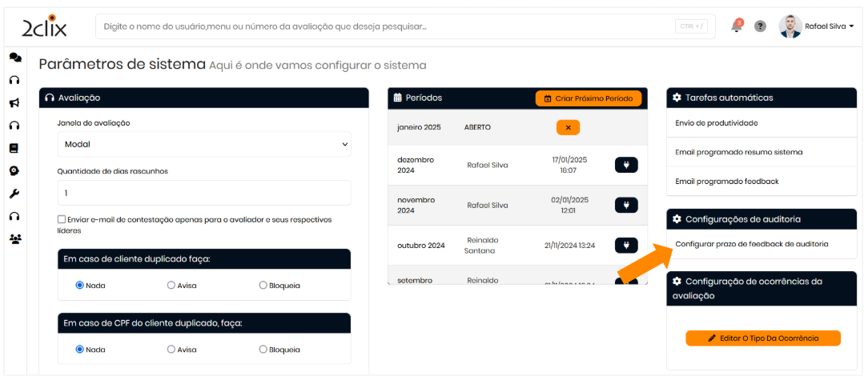Click the Quantidade de dias rascunhos field
Image resolution: width=868 pixels, height=384 pixels.
(x=204, y=193)
